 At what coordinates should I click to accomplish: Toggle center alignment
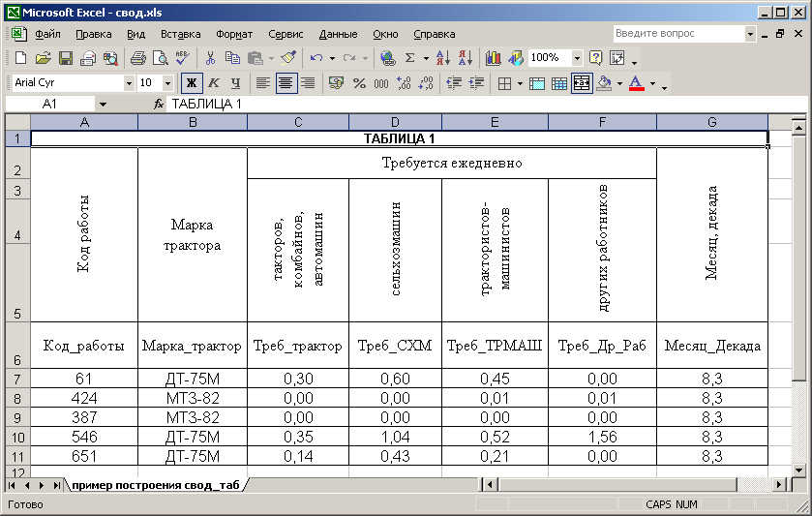pyautogui.click(x=286, y=83)
